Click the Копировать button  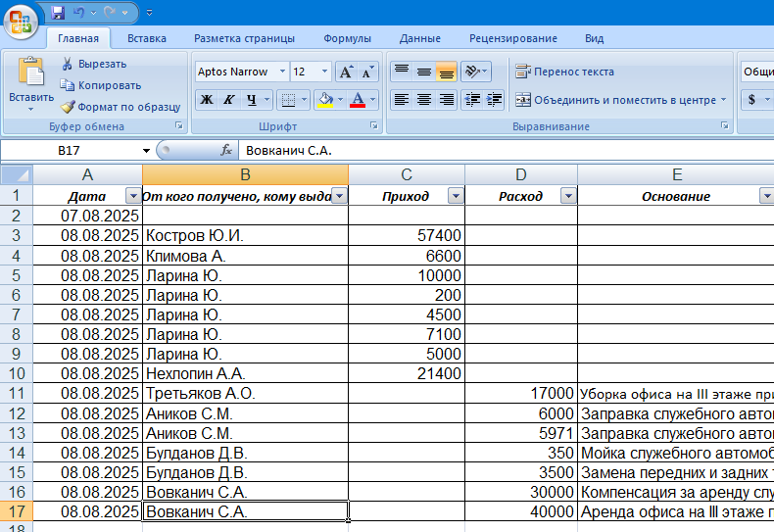click(x=100, y=85)
